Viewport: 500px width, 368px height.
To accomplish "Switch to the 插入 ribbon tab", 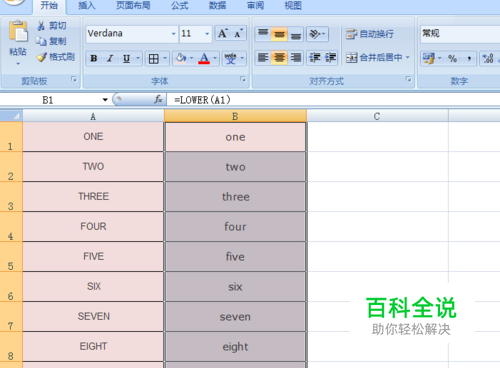I will pyautogui.click(x=87, y=6).
